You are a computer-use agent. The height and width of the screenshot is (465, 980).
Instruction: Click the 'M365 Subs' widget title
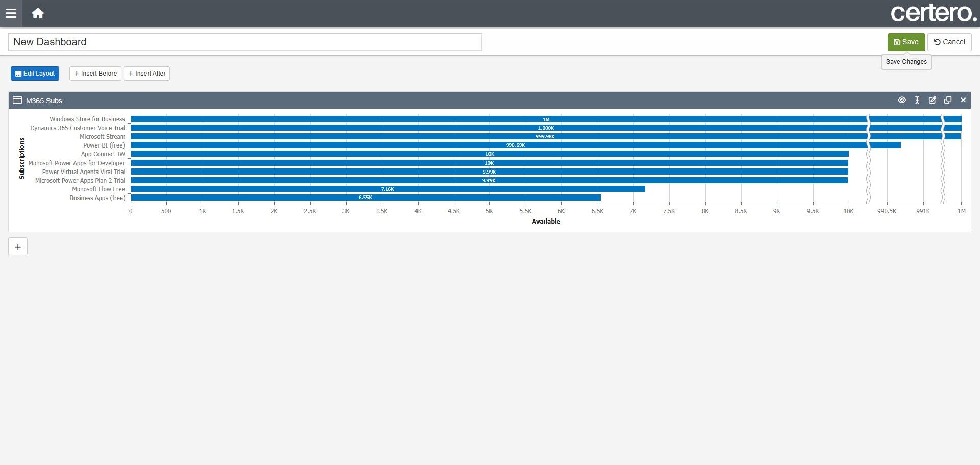[44, 101]
